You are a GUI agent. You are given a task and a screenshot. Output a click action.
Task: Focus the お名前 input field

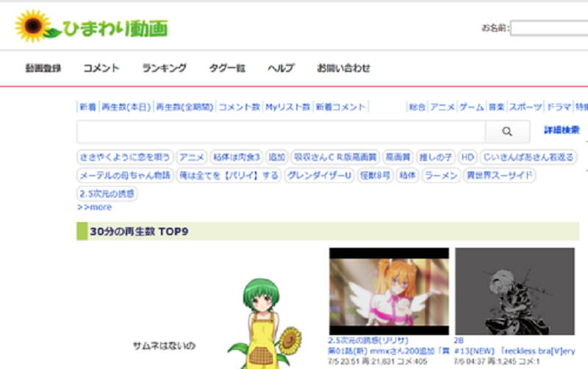[549, 28]
